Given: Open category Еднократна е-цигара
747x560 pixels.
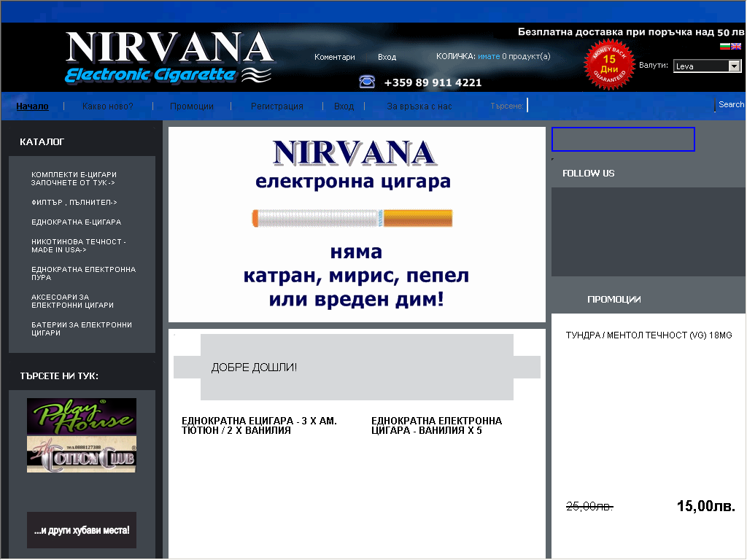Looking at the screenshot, I should (76, 222).
